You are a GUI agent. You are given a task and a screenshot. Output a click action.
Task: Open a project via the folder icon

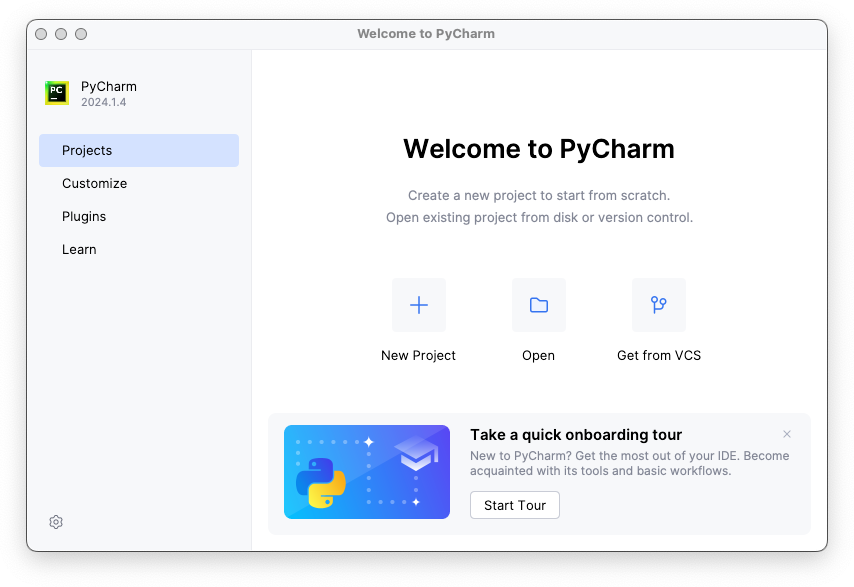pos(539,305)
